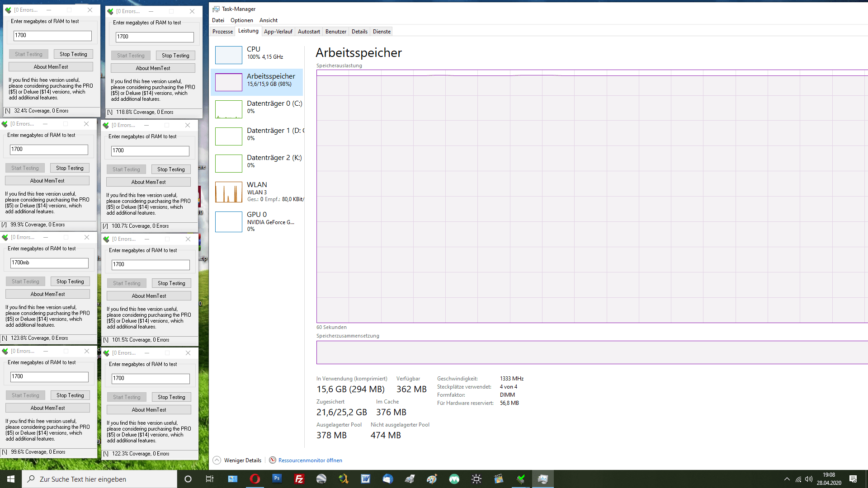Stop Testing in 118.8% coverage MemTest
This screenshot has height=488, width=868.
(x=175, y=56)
